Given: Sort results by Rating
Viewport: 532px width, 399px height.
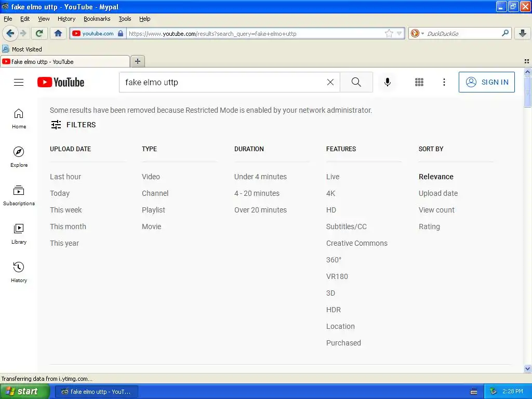Looking at the screenshot, I should pos(429,227).
